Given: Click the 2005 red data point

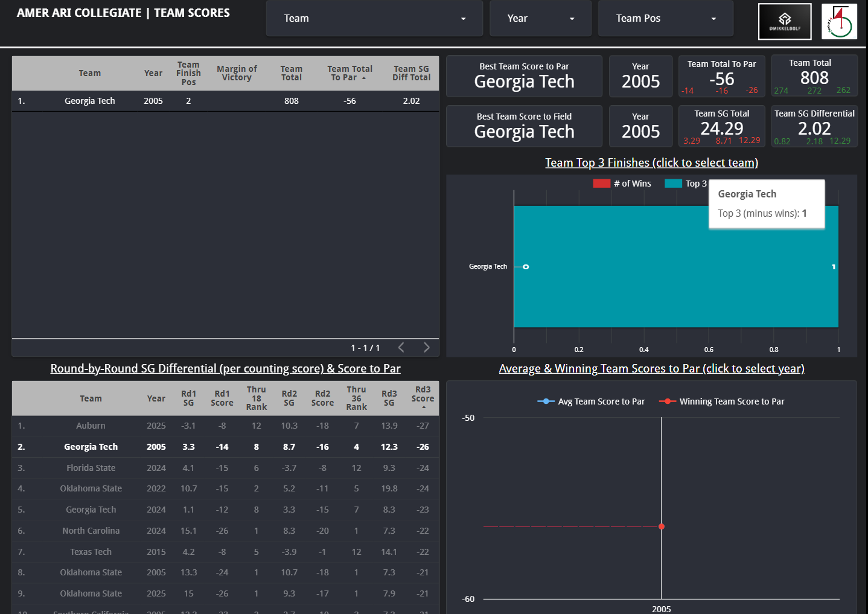Looking at the screenshot, I should point(662,526).
